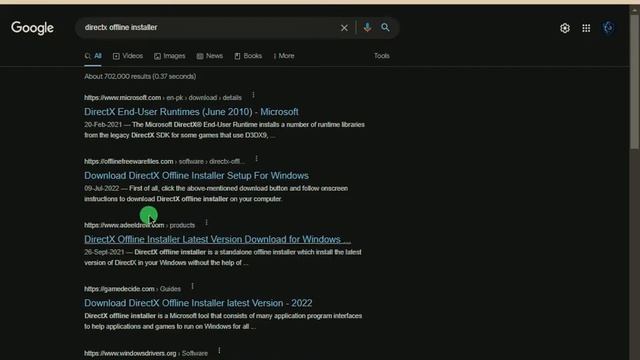Open Download DirectX Offline Installer latest Version - 2022
This screenshot has width=640, height=360.
(198, 303)
